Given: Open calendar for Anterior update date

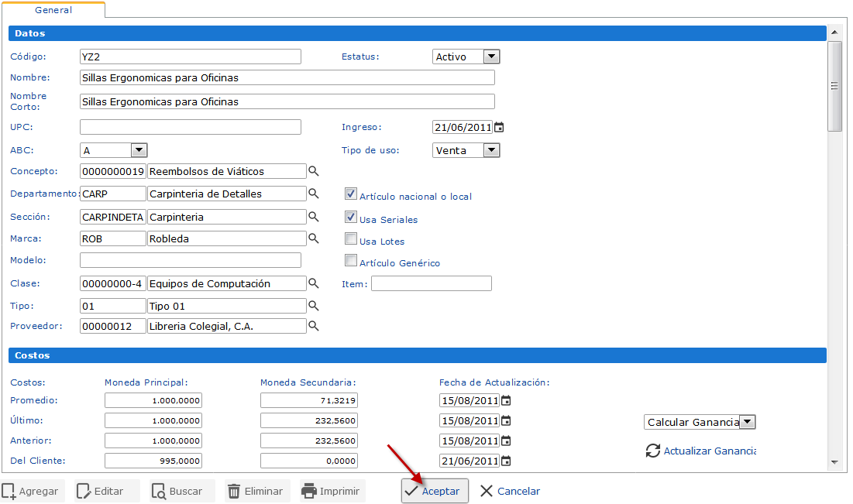Looking at the screenshot, I should tap(506, 441).
